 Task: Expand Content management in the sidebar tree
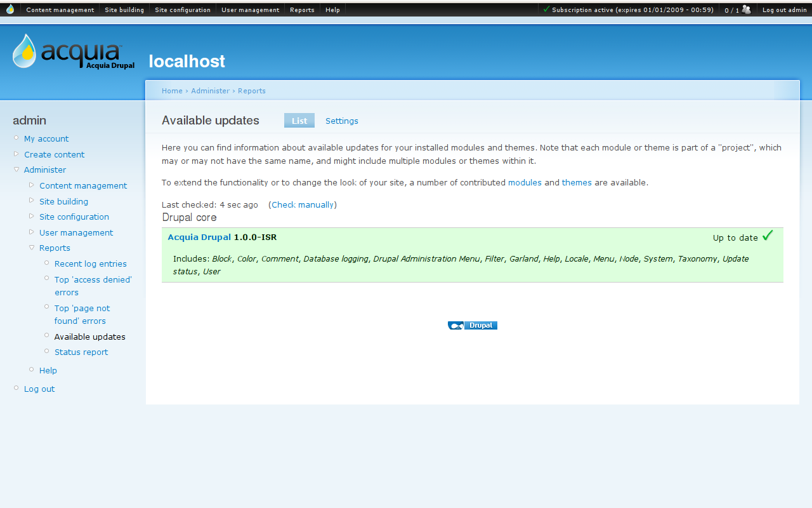tap(31, 185)
